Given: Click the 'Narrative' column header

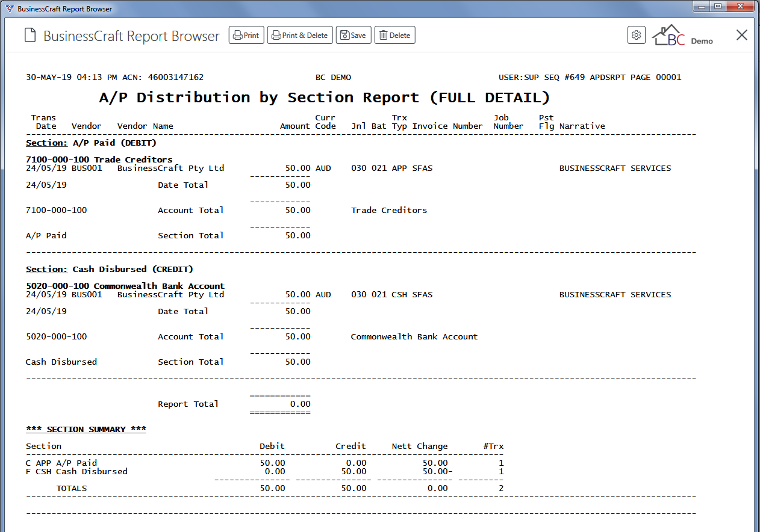Looking at the screenshot, I should [582, 126].
